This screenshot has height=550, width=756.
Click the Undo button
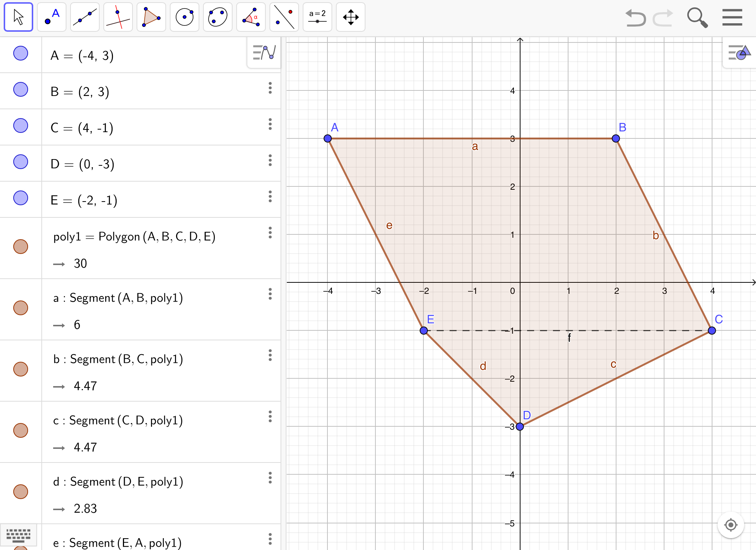coord(635,17)
